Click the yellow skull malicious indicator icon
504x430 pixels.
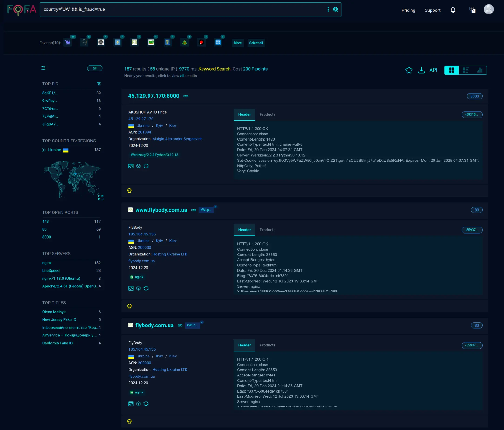(x=129, y=191)
